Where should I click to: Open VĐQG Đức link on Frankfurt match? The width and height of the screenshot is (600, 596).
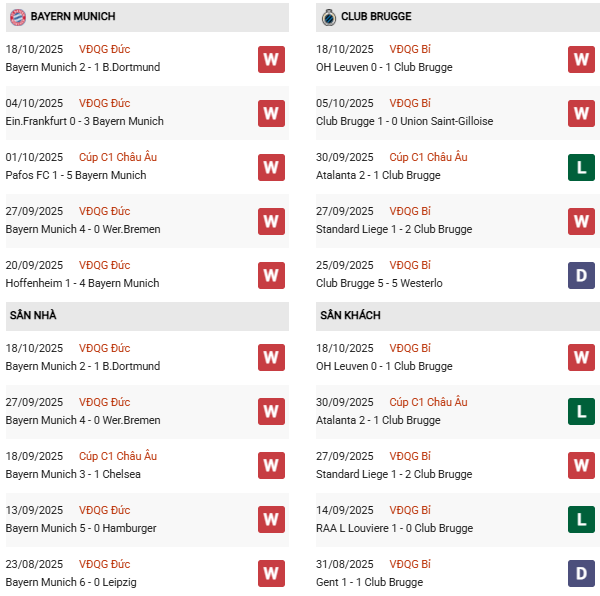[104, 103]
